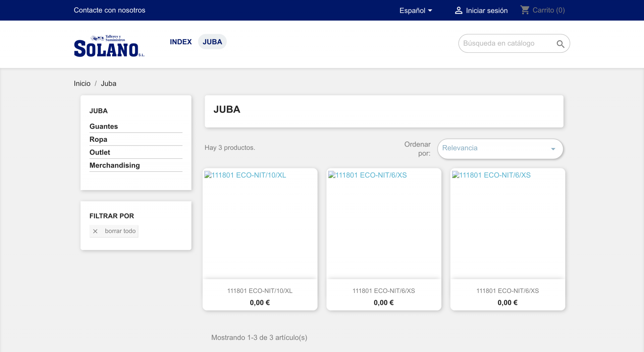Click the user account icon
The height and width of the screenshot is (352, 644).
(459, 10)
